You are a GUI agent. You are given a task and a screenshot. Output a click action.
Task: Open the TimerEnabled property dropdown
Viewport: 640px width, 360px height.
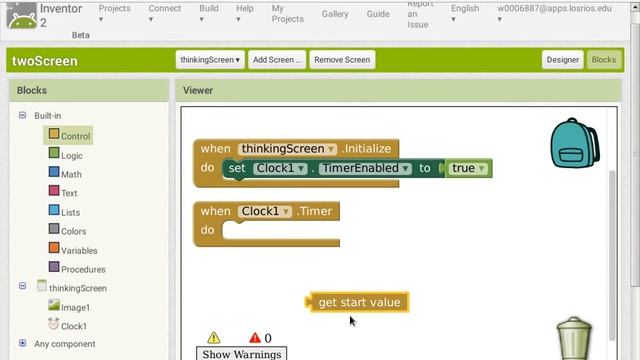365,168
